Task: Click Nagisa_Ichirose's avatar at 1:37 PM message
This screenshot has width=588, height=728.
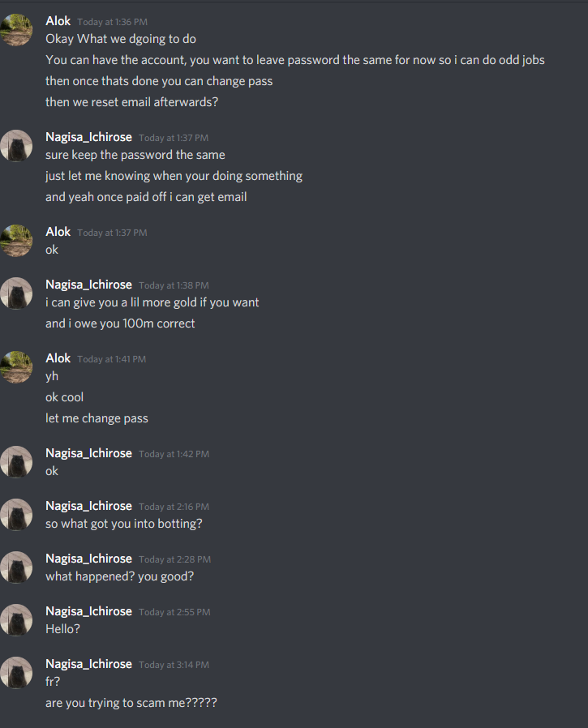Action: click(x=17, y=146)
